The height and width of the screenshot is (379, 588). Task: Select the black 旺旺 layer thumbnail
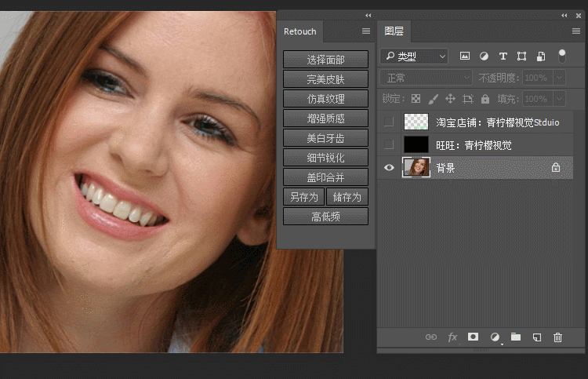coord(416,144)
